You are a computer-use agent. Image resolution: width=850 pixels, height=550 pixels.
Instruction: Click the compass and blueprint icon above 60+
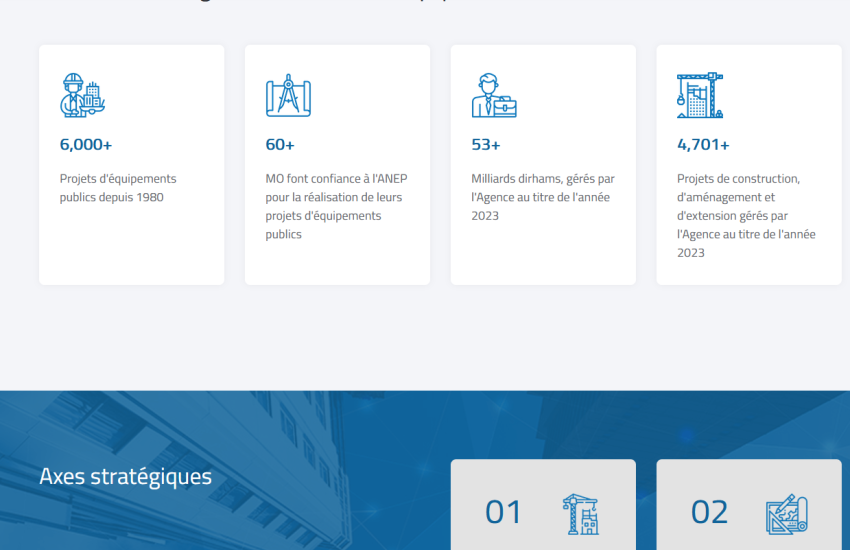(x=288, y=96)
